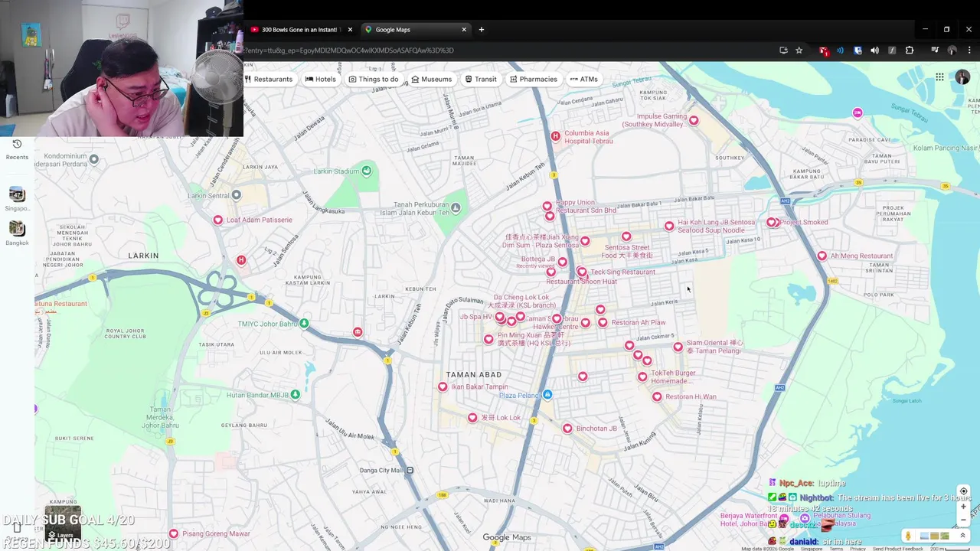
Task: Click the Larkin Sentral transit marker
Action: coord(237,195)
